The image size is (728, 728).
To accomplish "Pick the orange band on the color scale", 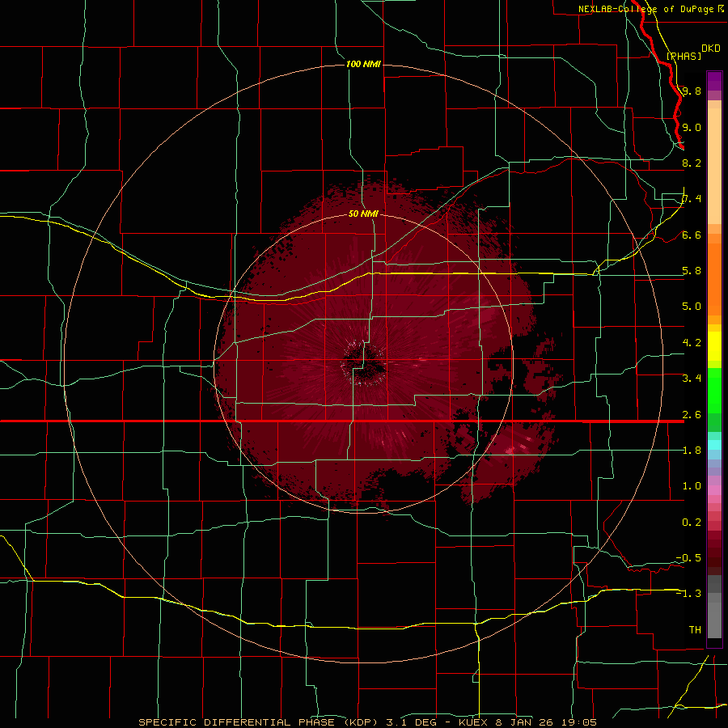I will [714, 278].
